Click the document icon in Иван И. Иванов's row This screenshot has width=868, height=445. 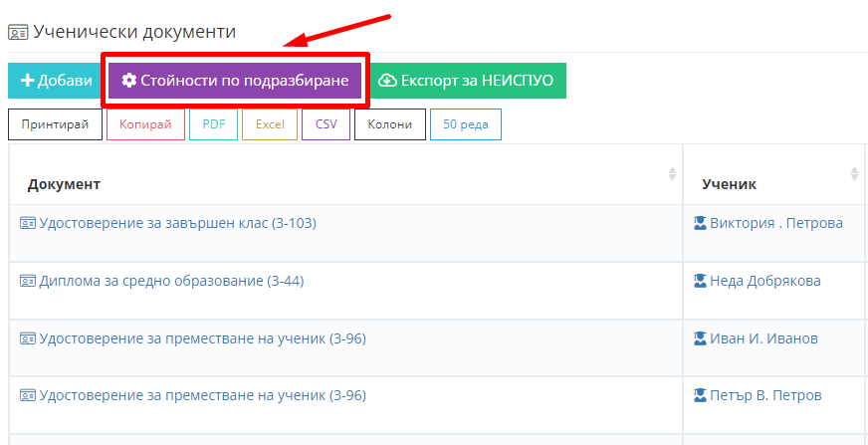point(28,338)
